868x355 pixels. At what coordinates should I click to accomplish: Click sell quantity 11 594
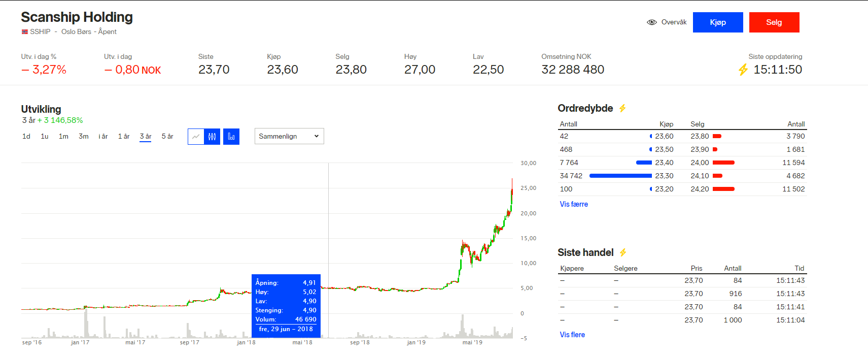click(793, 163)
